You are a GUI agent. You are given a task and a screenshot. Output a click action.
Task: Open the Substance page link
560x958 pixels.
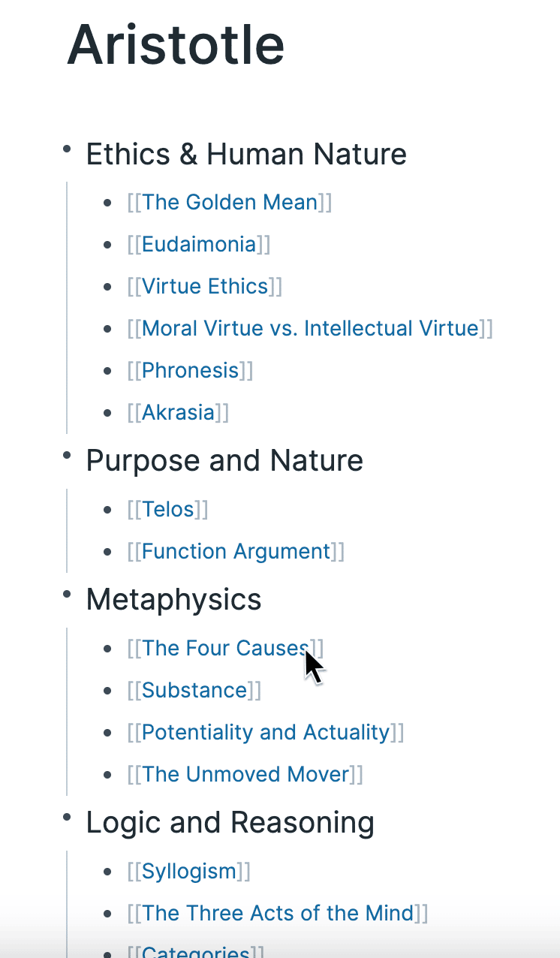[x=194, y=690]
